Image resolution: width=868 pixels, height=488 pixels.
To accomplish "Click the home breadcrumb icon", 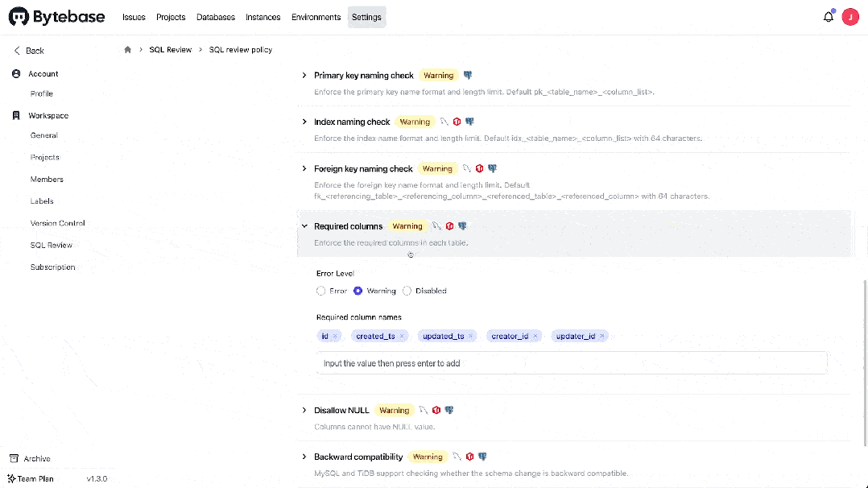I will 128,49.
